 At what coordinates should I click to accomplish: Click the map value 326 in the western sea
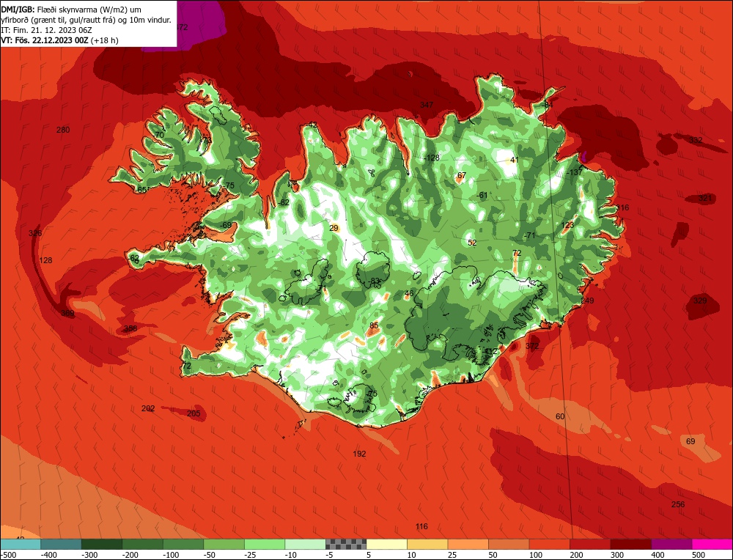point(35,233)
